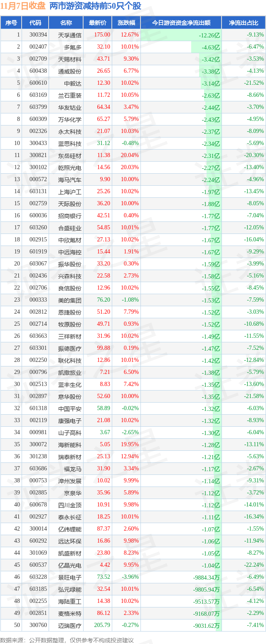Select stock name 合盛硅业
The image size is (266, 644).
(70, 228)
